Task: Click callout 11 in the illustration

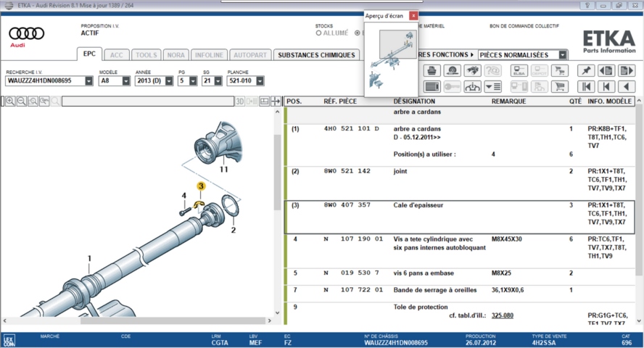Action: [223, 169]
